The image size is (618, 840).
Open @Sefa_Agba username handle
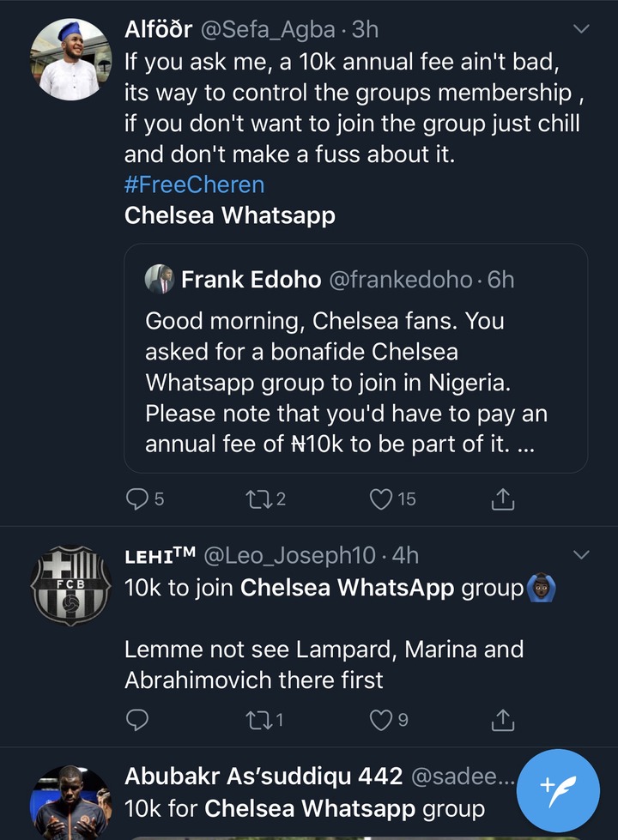coord(271,31)
